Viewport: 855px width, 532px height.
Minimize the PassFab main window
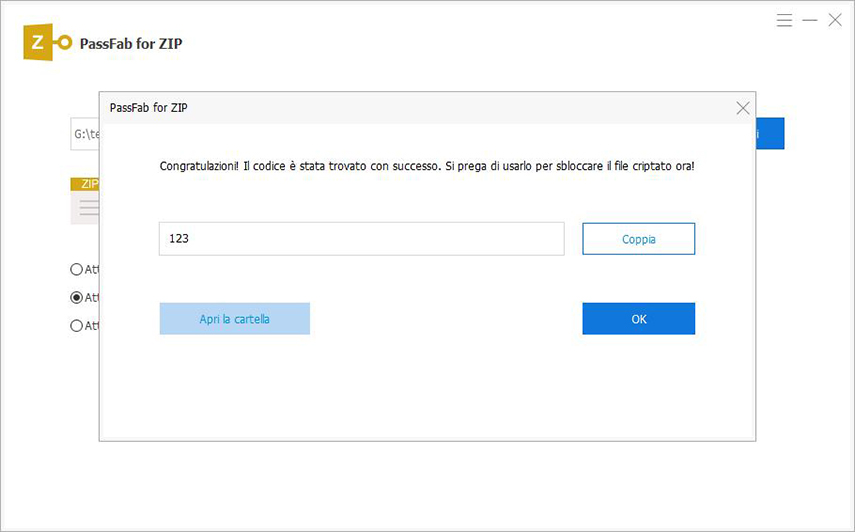[x=810, y=20]
